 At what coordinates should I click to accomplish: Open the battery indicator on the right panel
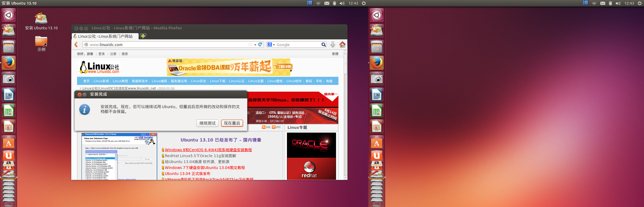pos(610,3)
